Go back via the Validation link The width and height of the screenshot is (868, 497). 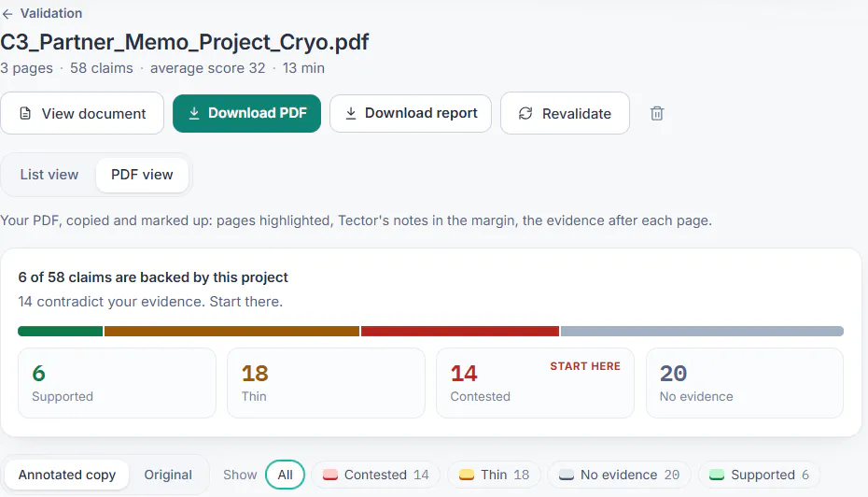point(51,13)
